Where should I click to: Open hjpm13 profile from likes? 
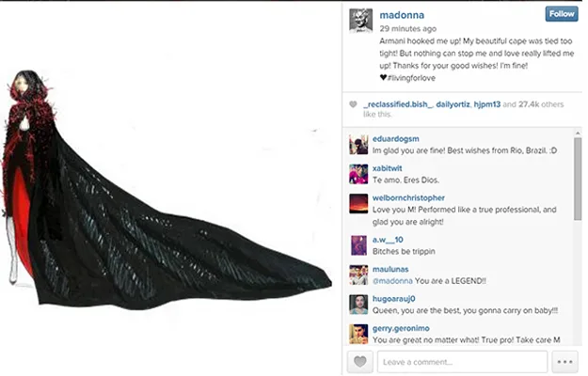click(486, 104)
